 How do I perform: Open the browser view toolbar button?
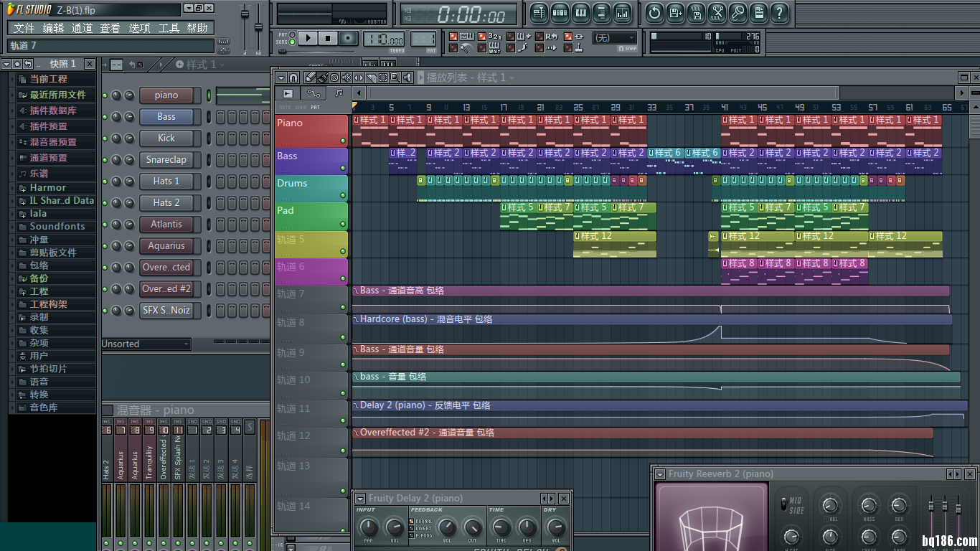601,13
